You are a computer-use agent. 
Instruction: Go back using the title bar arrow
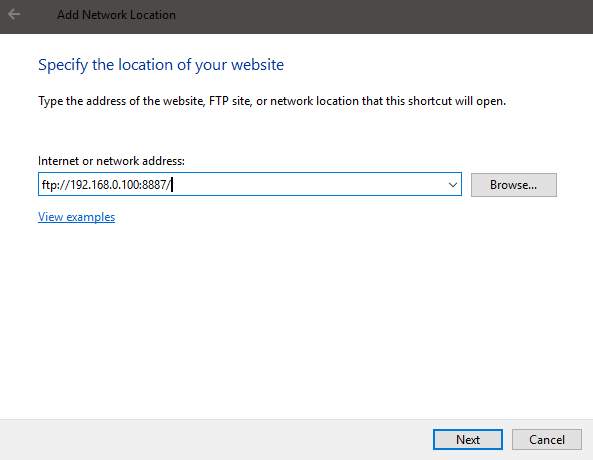coord(14,14)
